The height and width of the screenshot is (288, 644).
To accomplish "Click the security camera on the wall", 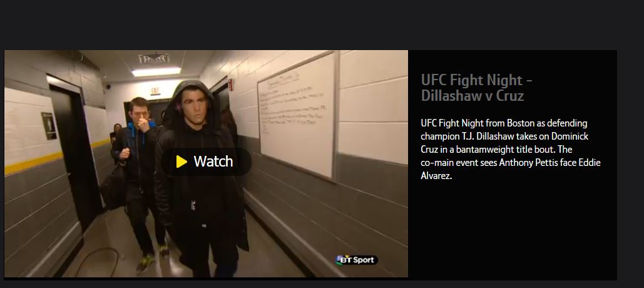I will click(x=108, y=86).
